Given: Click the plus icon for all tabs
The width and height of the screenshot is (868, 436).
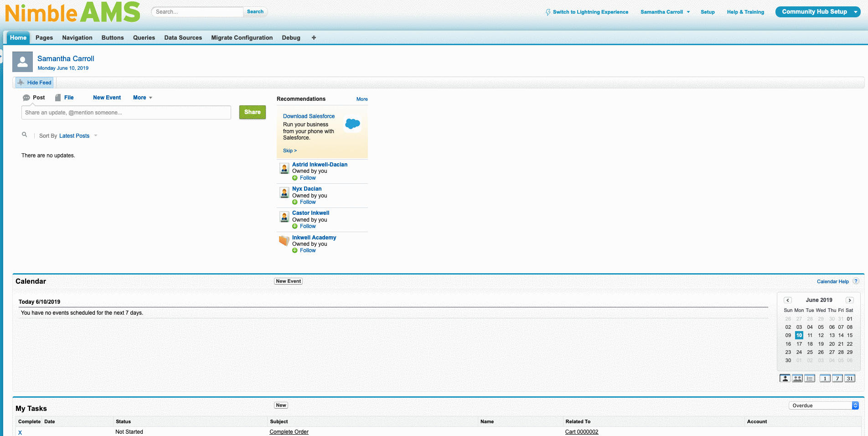Looking at the screenshot, I should [314, 38].
